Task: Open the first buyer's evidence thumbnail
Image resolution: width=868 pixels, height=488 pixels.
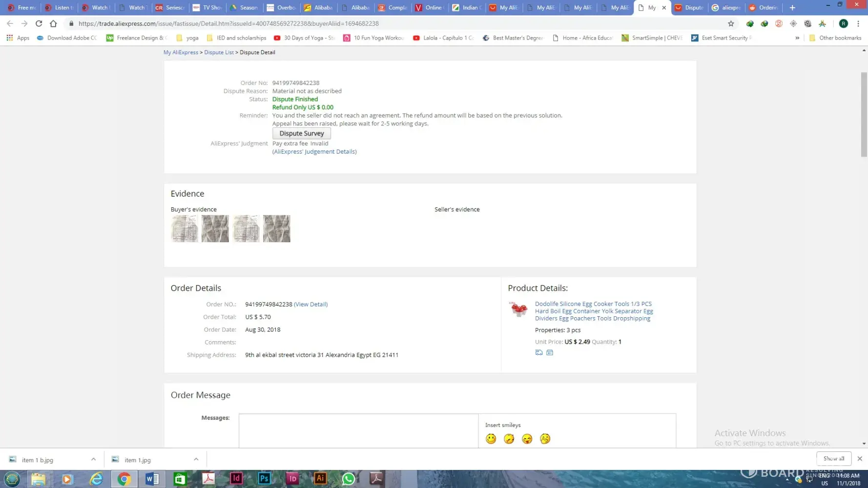Action: (185, 228)
